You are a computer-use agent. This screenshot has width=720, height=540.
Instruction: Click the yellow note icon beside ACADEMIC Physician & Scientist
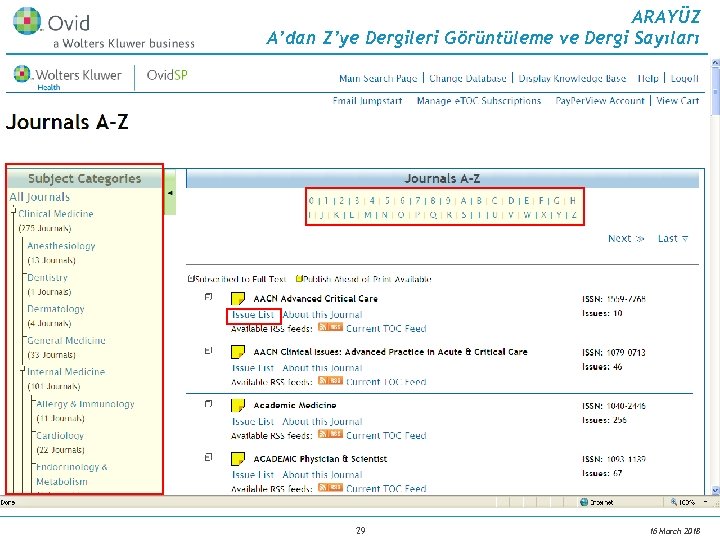238,459
